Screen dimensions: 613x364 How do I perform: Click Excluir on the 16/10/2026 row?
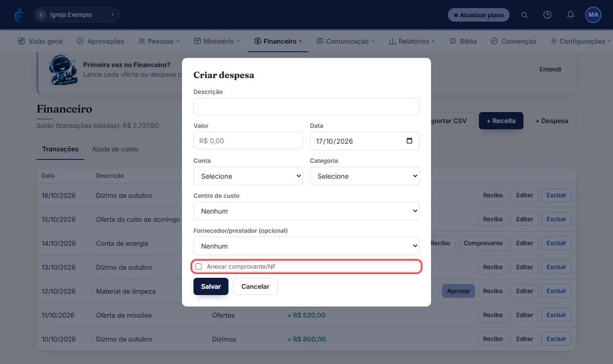556,195
